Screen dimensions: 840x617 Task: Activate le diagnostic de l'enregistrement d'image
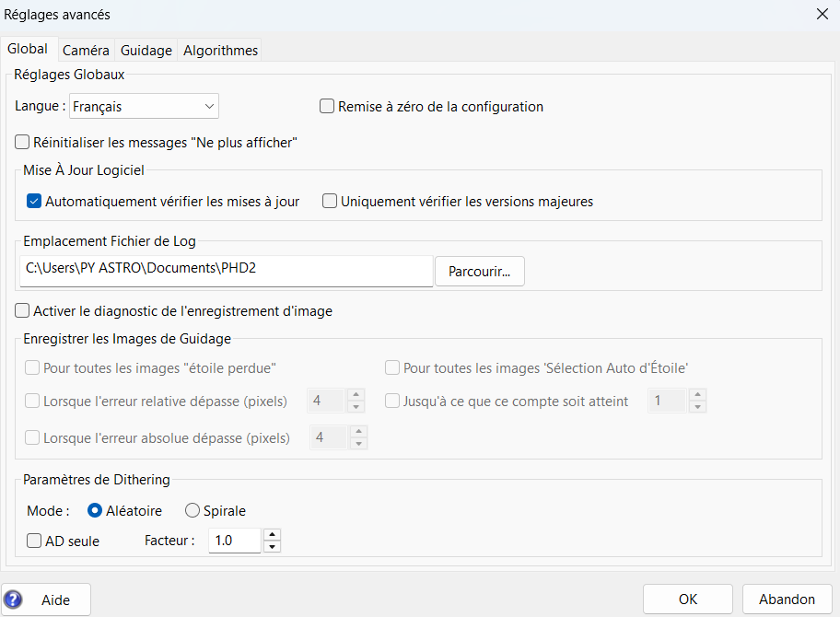point(23,311)
